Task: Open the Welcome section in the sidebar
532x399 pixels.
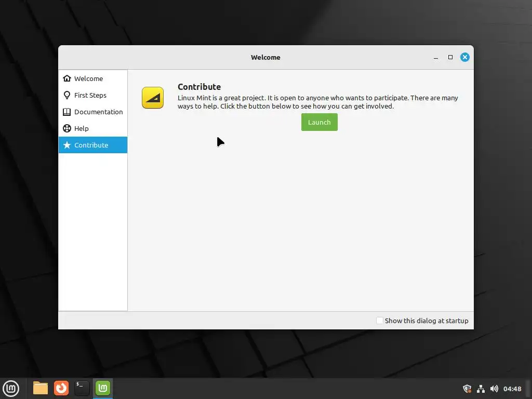Action: (x=92, y=78)
